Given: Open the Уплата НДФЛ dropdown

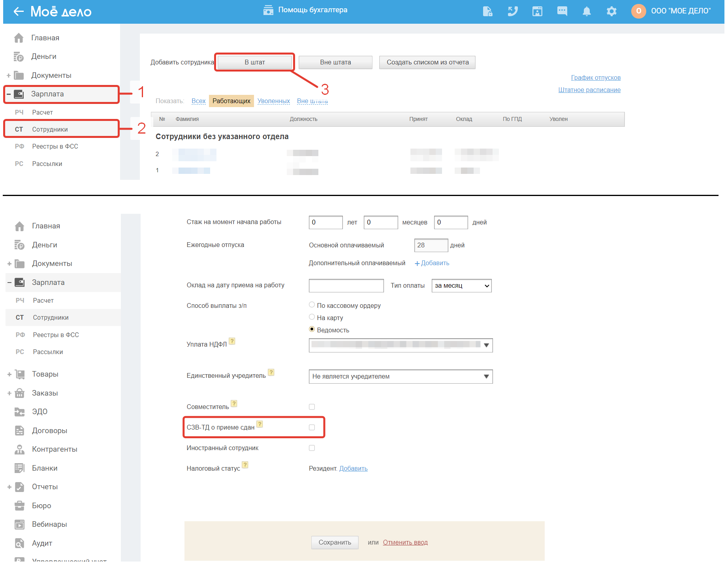Looking at the screenshot, I should coord(401,345).
